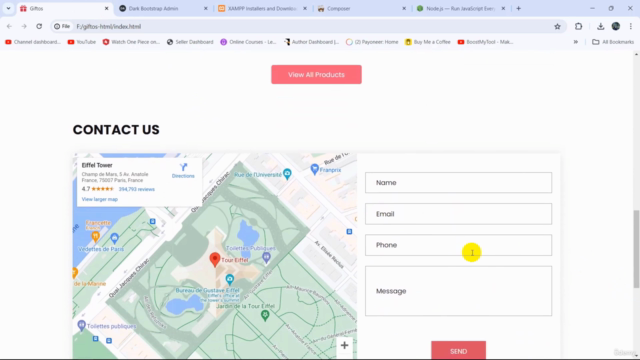Open the 394,793 reviews link
Screen dimensions: 640x360
point(137,189)
